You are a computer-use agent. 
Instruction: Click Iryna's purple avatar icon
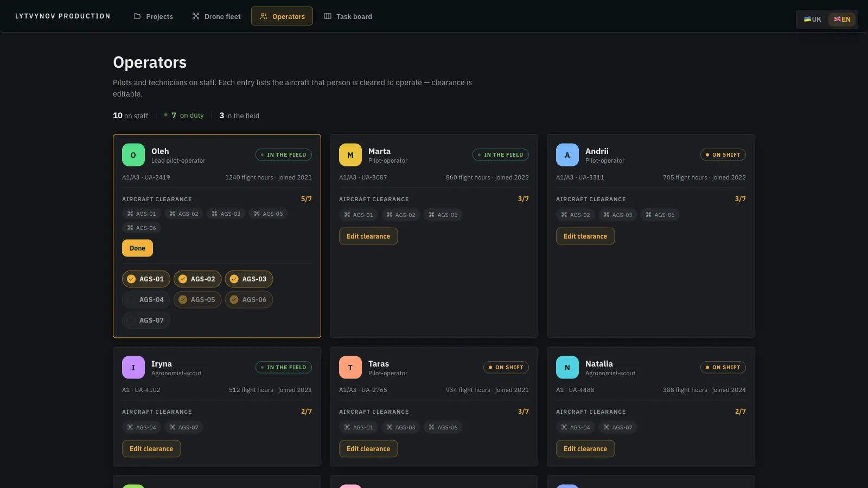[x=133, y=368]
